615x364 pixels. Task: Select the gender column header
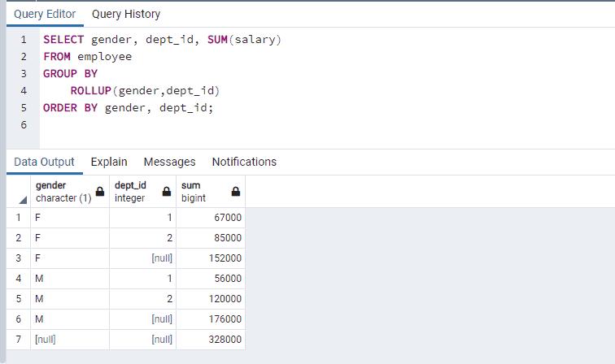click(x=63, y=192)
